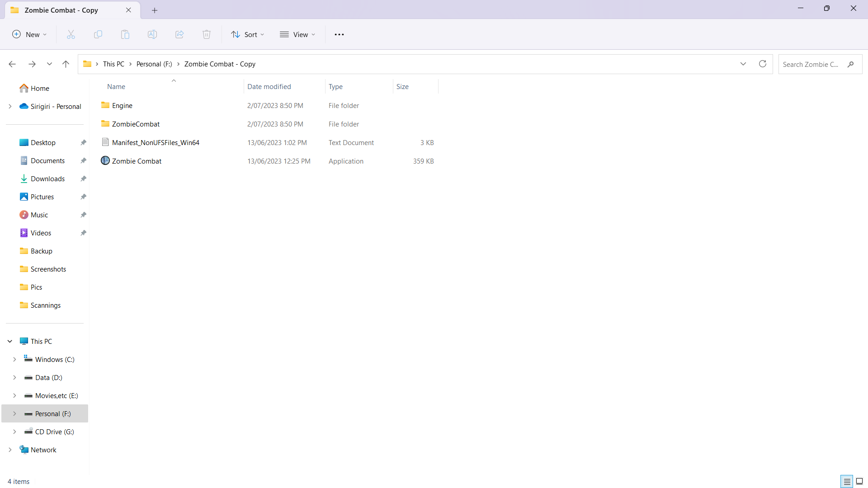Viewport: 868px width, 488px height.
Task: Open the Sort menu
Action: pyautogui.click(x=247, y=34)
